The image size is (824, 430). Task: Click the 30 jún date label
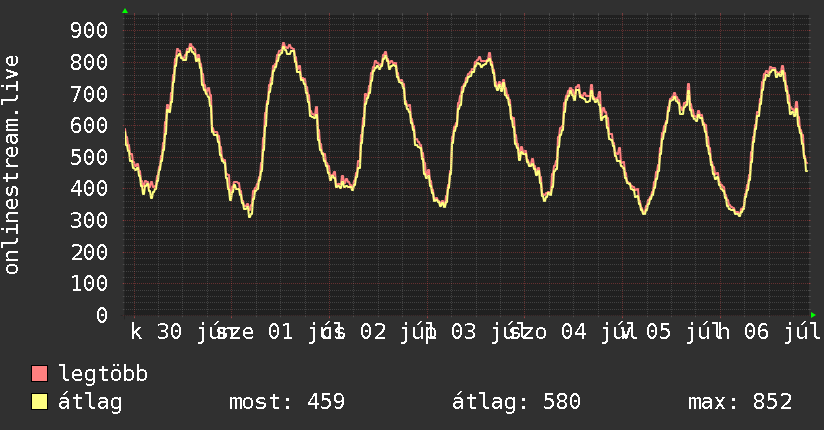point(189,332)
